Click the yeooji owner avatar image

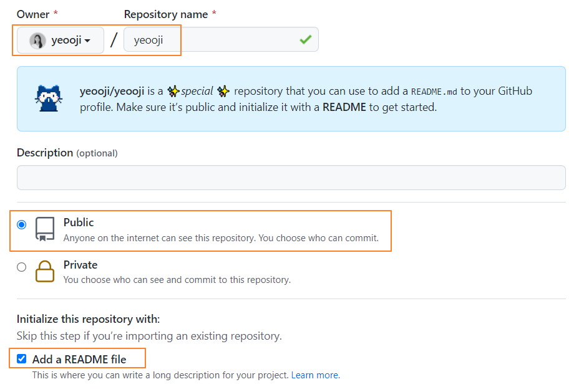[37, 41]
